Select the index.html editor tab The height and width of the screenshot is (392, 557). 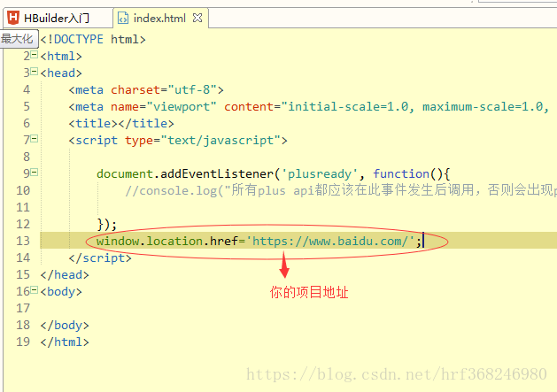159,18
